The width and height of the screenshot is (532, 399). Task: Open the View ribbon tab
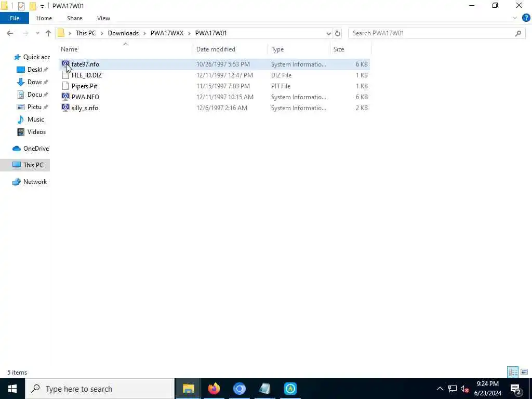103,18
